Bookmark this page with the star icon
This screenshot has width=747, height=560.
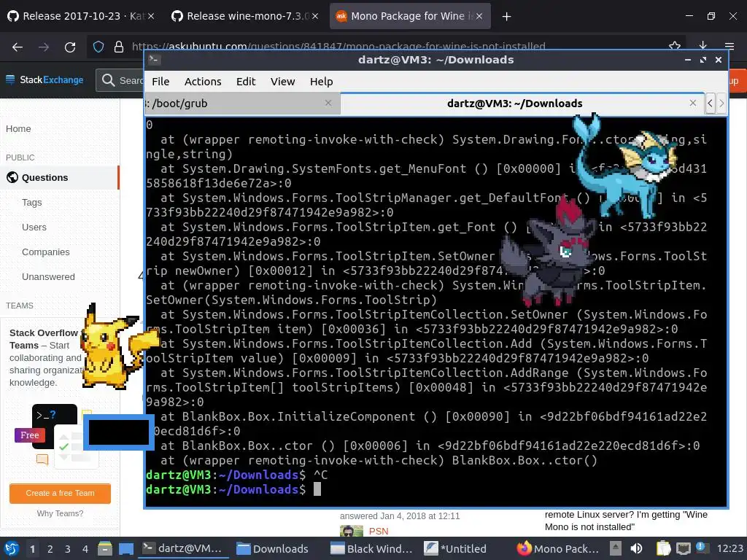(x=675, y=46)
